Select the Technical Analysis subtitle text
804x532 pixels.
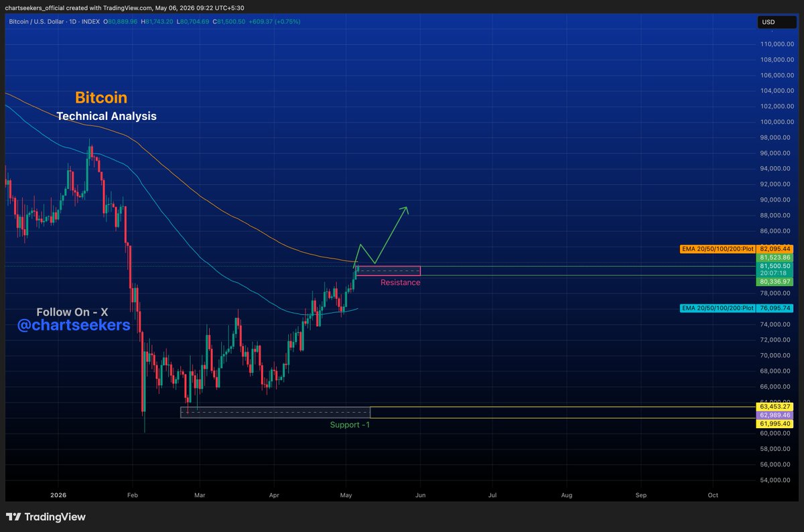coord(107,116)
